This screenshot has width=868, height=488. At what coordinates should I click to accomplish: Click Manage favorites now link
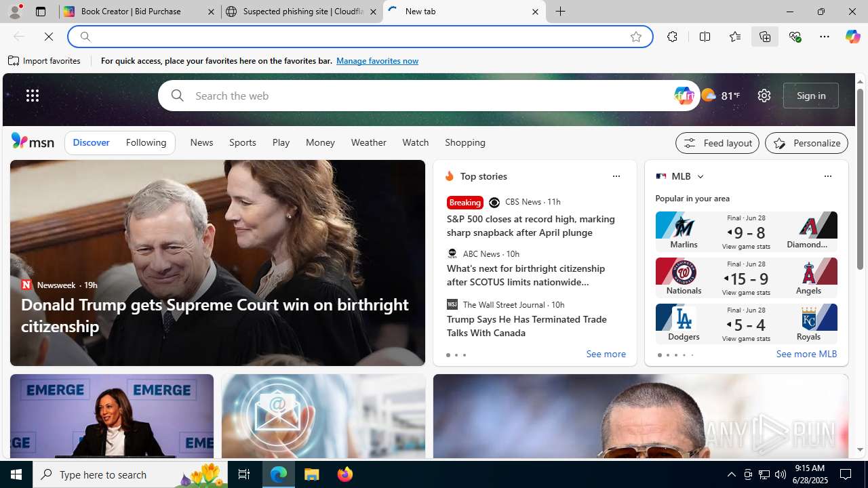(x=377, y=61)
